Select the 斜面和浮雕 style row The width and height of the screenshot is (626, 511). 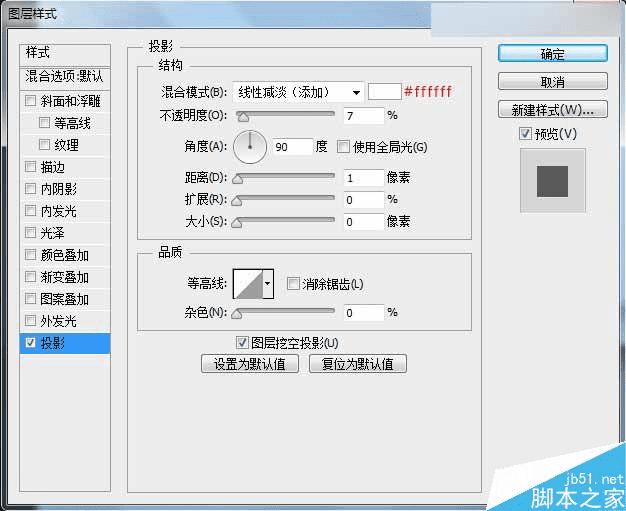[65, 101]
